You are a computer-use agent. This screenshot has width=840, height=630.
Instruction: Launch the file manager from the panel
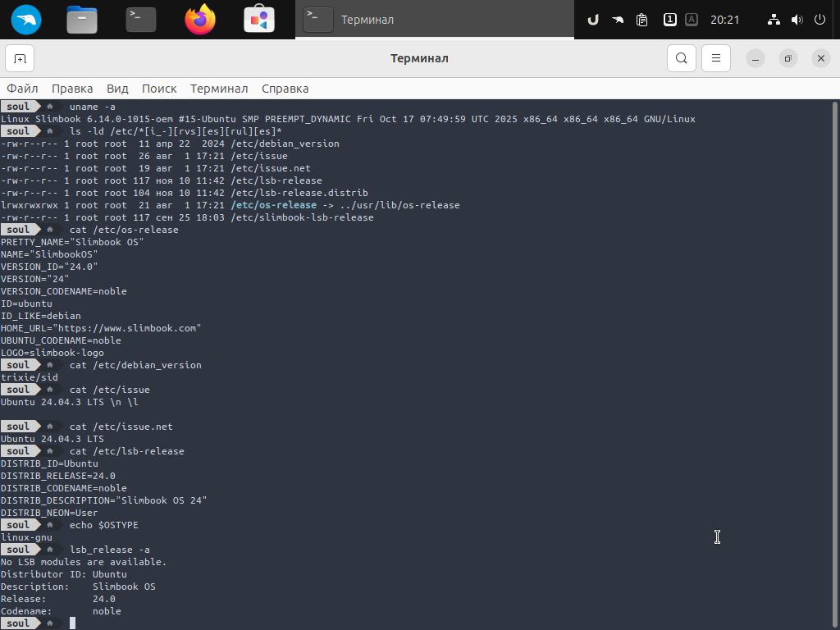(x=82, y=20)
